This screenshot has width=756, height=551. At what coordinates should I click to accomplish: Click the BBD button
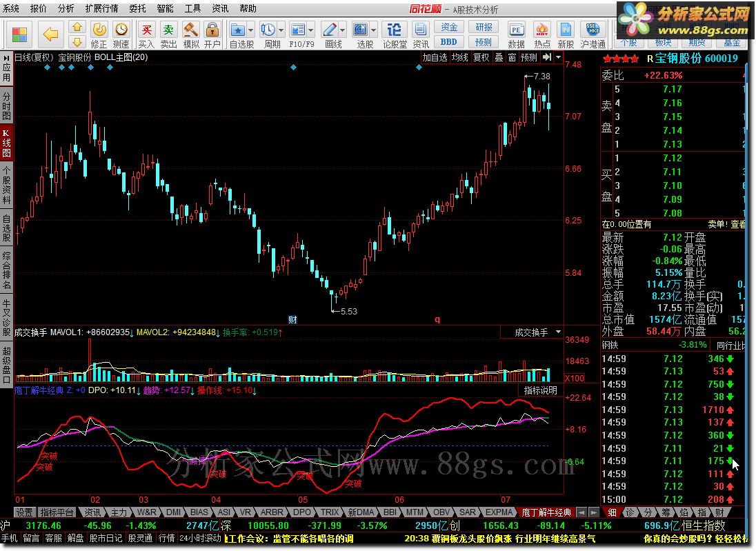click(x=449, y=42)
